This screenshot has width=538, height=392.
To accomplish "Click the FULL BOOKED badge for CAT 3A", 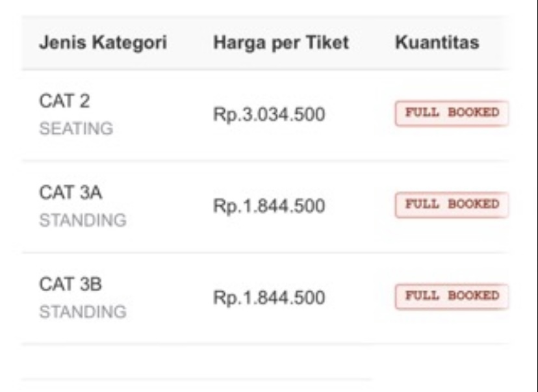I will pyautogui.click(x=451, y=205).
